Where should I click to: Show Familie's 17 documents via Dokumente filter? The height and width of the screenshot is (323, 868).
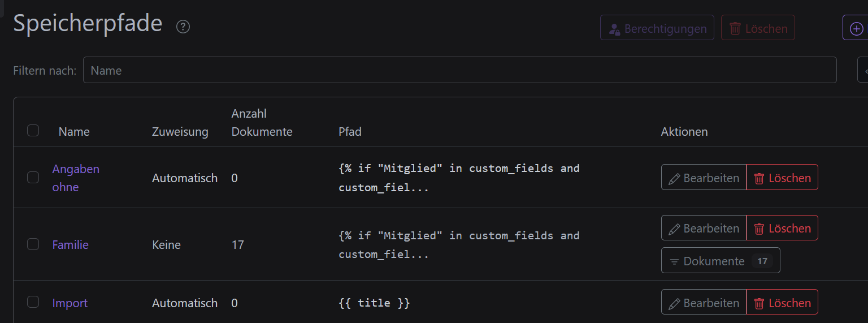tap(720, 261)
